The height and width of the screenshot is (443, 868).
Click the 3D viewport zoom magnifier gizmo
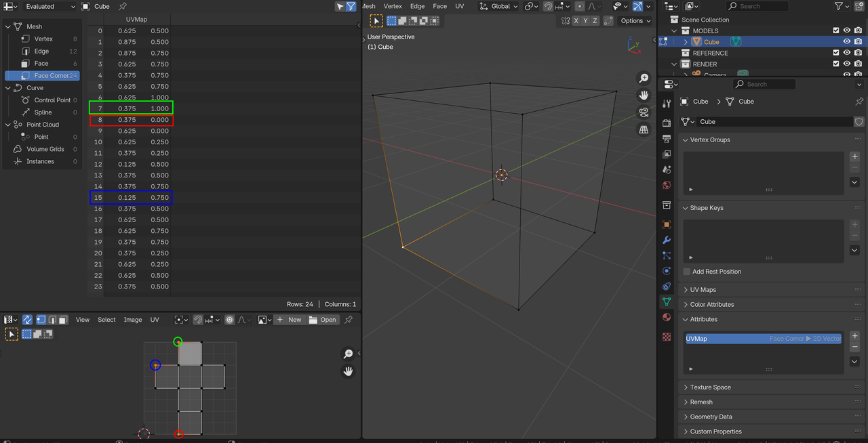pyautogui.click(x=644, y=79)
